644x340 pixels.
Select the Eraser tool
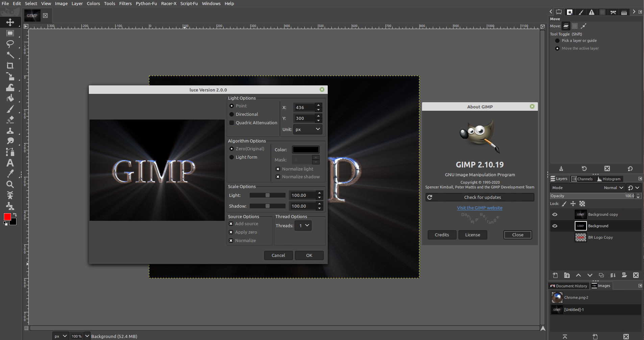pos(10,120)
